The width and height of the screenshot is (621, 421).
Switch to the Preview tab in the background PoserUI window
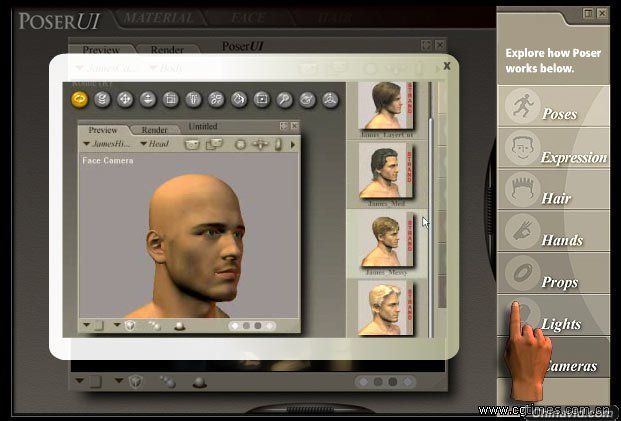click(x=101, y=50)
